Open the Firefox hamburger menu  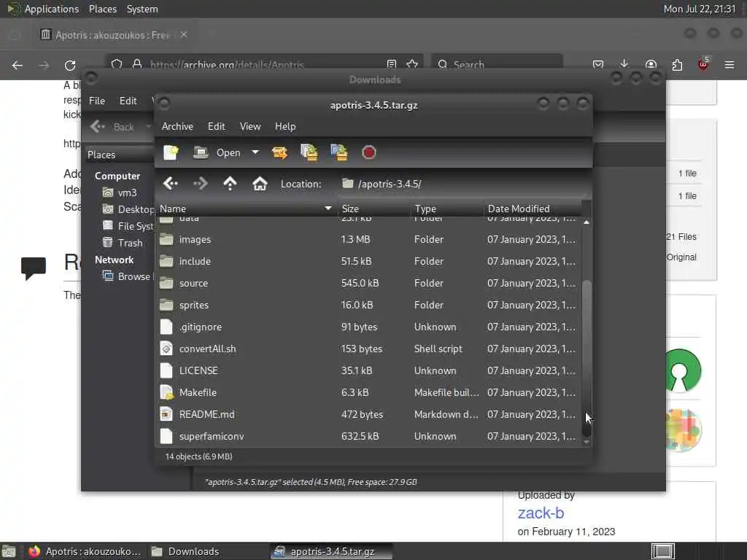pyautogui.click(x=729, y=64)
